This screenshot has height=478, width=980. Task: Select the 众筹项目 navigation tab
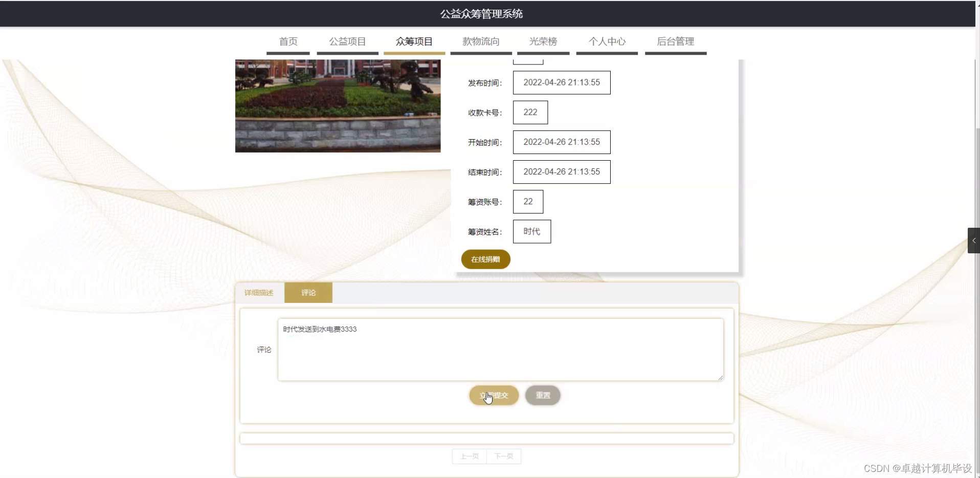(x=413, y=41)
